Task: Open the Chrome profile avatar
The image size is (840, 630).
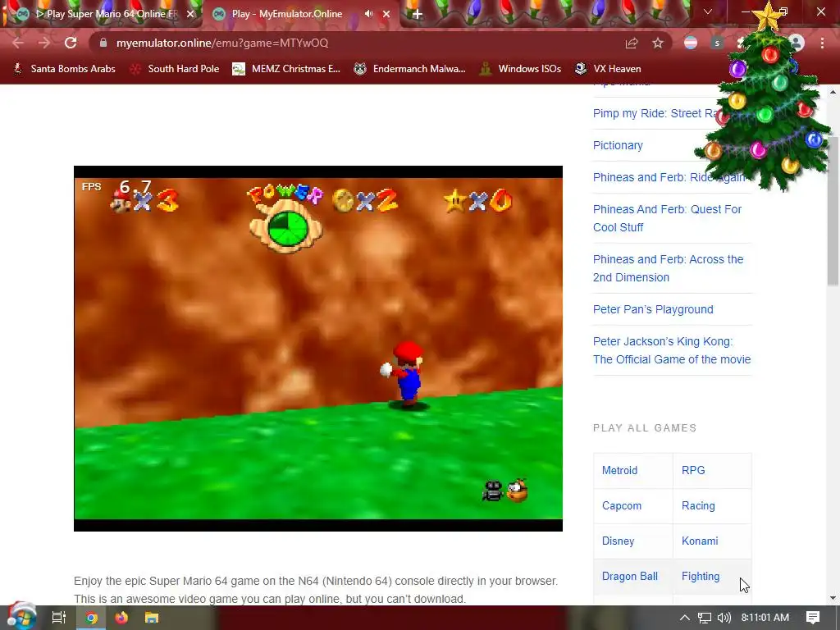Action: (x=797, y=43)
